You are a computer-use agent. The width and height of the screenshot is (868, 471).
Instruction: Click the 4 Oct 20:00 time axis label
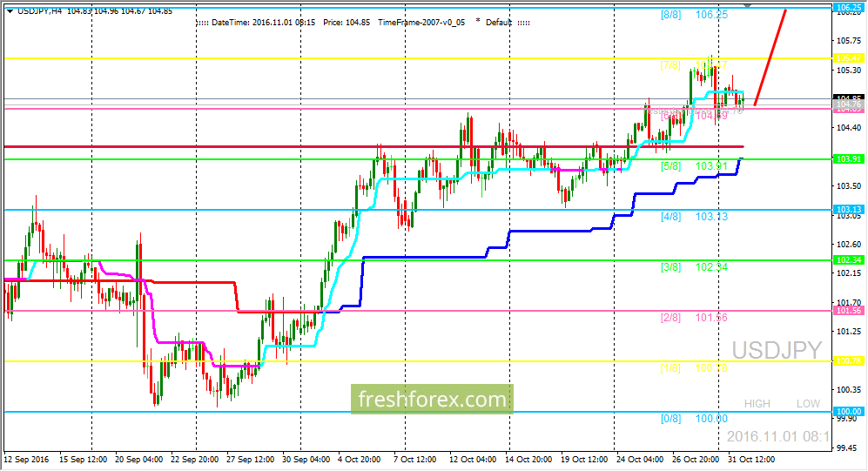(360, 460)
